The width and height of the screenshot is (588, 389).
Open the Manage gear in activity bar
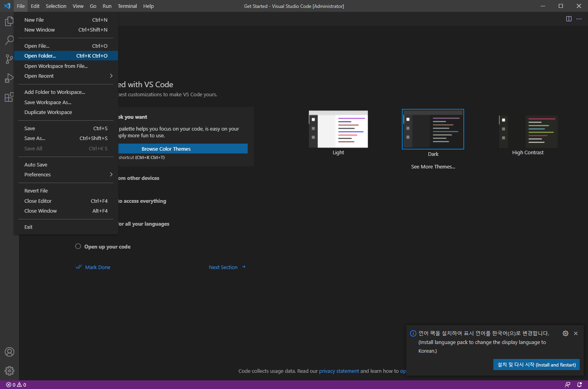(x=9, y=371)
